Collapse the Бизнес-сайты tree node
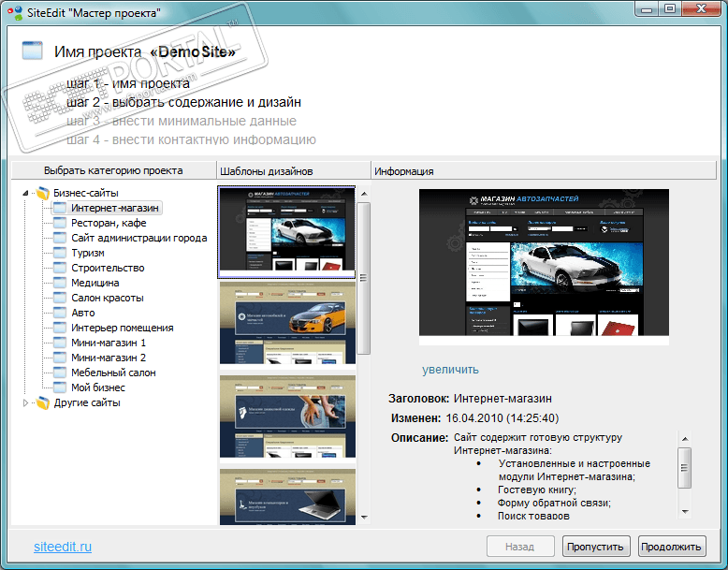Image resolution: width=728 pixels, height=570 pixels. [25, 193]
